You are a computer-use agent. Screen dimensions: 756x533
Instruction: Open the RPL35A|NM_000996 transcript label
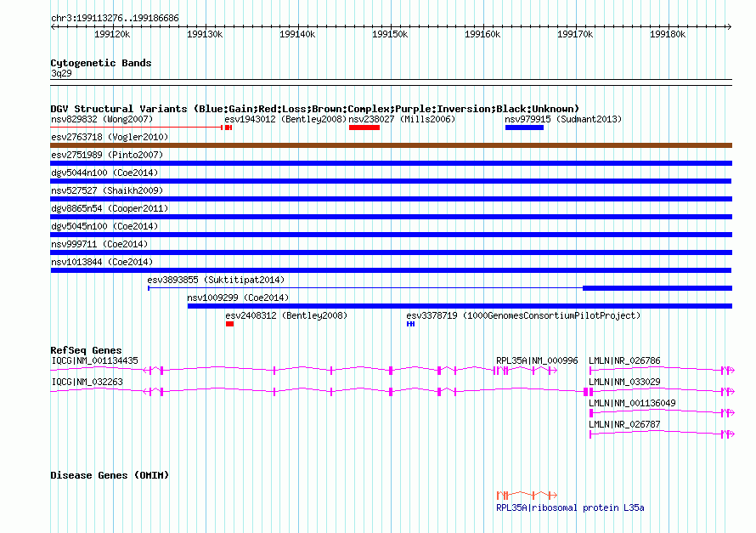(537, 360)
